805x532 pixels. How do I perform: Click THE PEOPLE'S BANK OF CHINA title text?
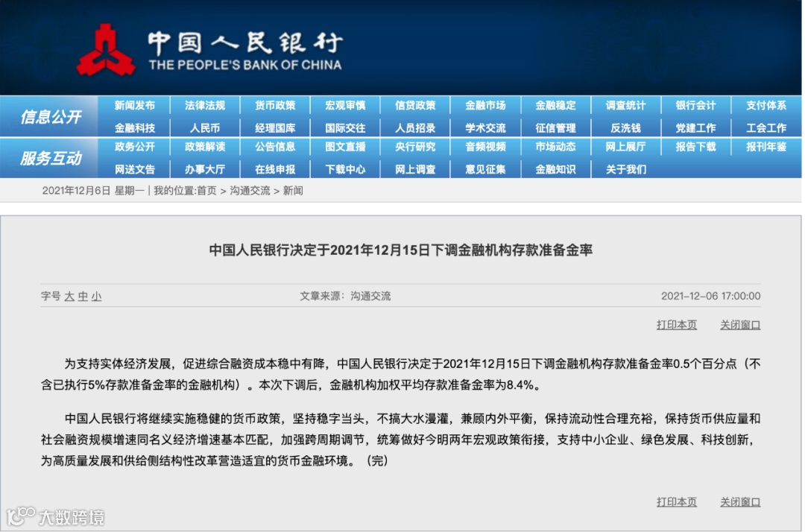245,65
